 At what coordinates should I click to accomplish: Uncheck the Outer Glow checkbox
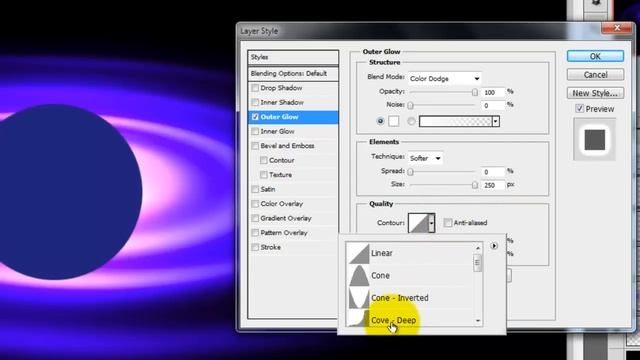tap(255, 117)
